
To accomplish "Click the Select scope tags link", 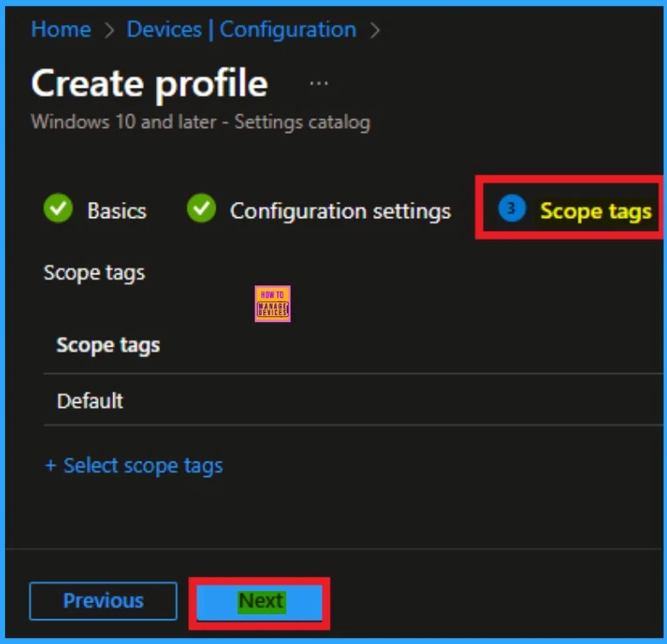I will 134,466.
